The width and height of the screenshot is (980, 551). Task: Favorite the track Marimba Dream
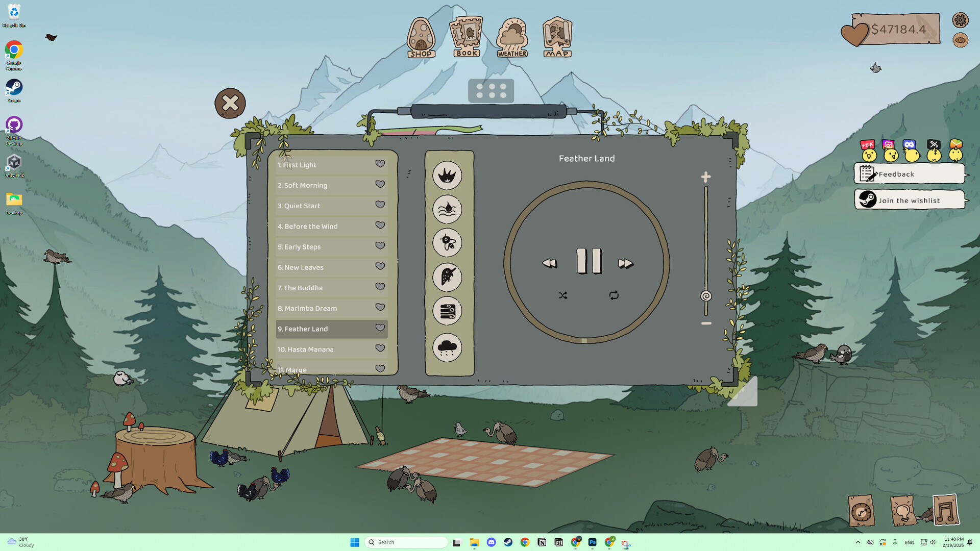(x=380, y=307)
